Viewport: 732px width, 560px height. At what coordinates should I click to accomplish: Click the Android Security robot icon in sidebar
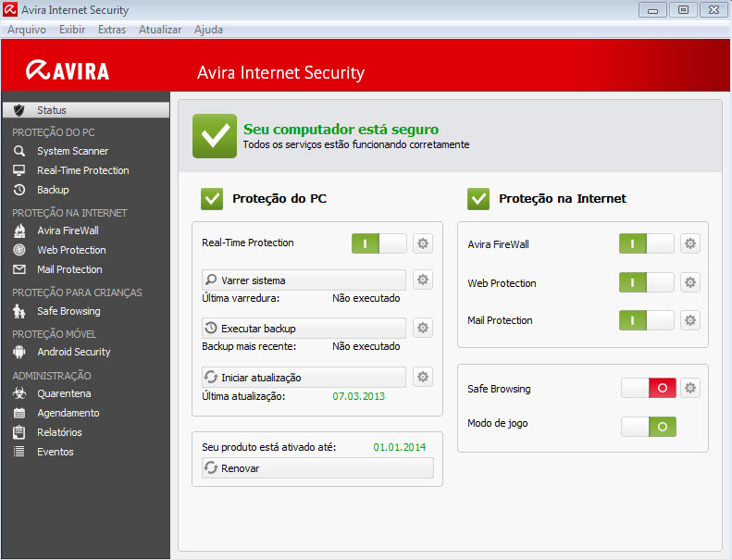point(19,352)
